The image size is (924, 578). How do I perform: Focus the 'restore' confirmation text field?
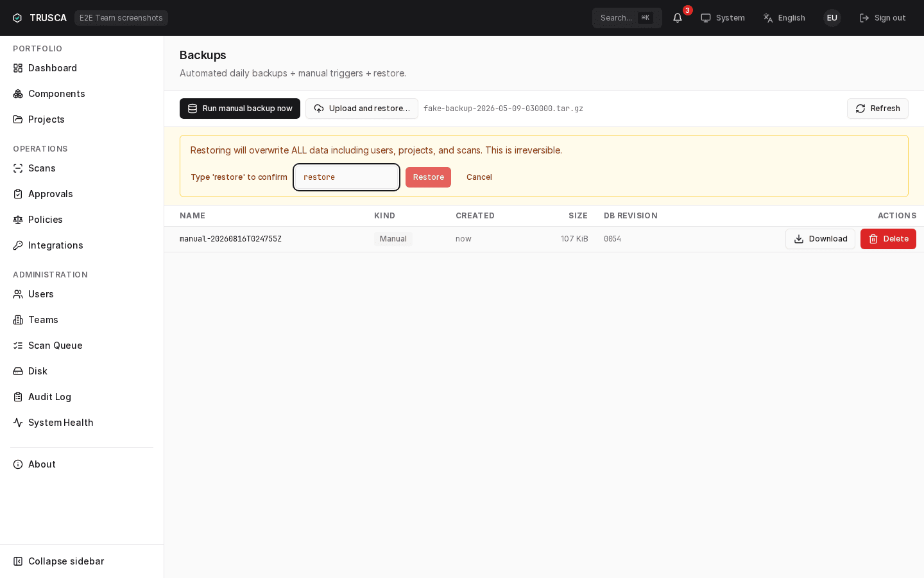tap(346, 177)
